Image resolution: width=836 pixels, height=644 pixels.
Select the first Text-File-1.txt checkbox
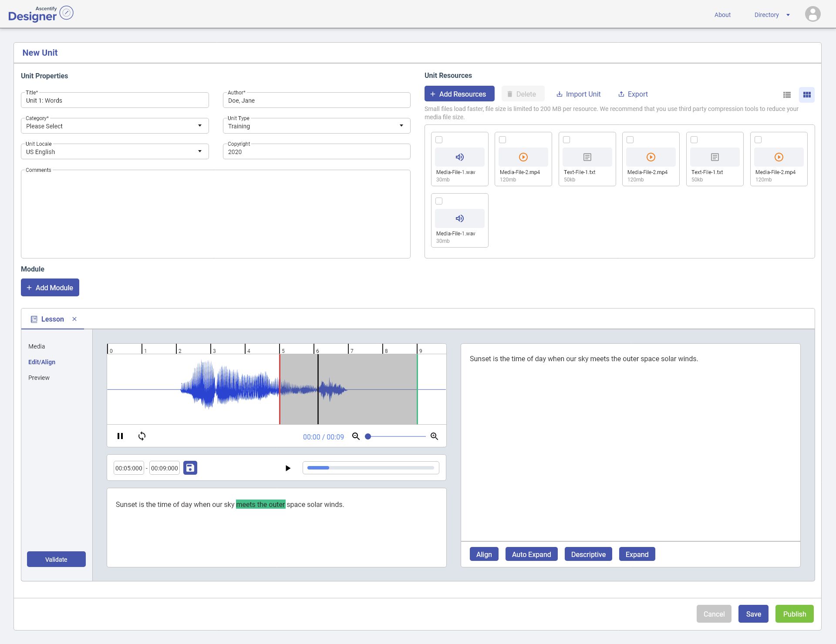566,140
